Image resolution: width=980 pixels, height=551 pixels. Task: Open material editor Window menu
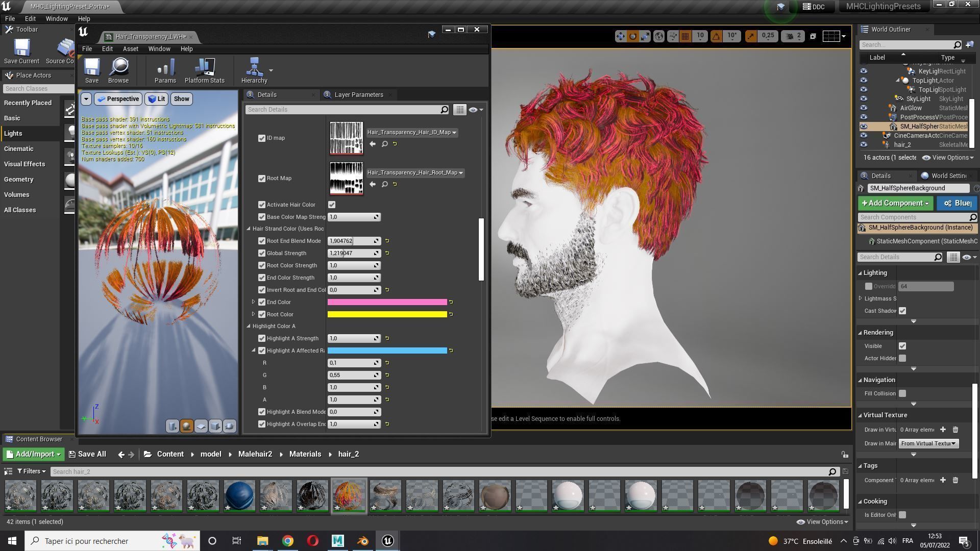pyautogui.click(x=159, y=49)
